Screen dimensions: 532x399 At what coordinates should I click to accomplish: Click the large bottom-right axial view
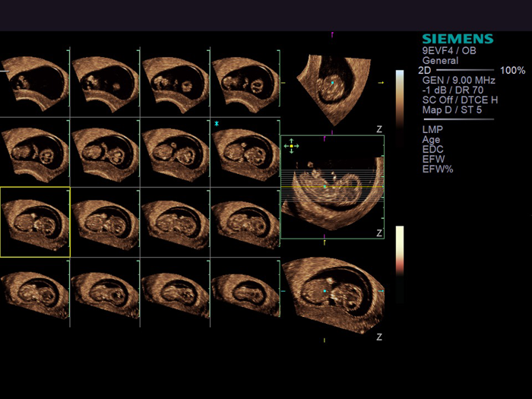pyautogui.click(x=334, y=295)
